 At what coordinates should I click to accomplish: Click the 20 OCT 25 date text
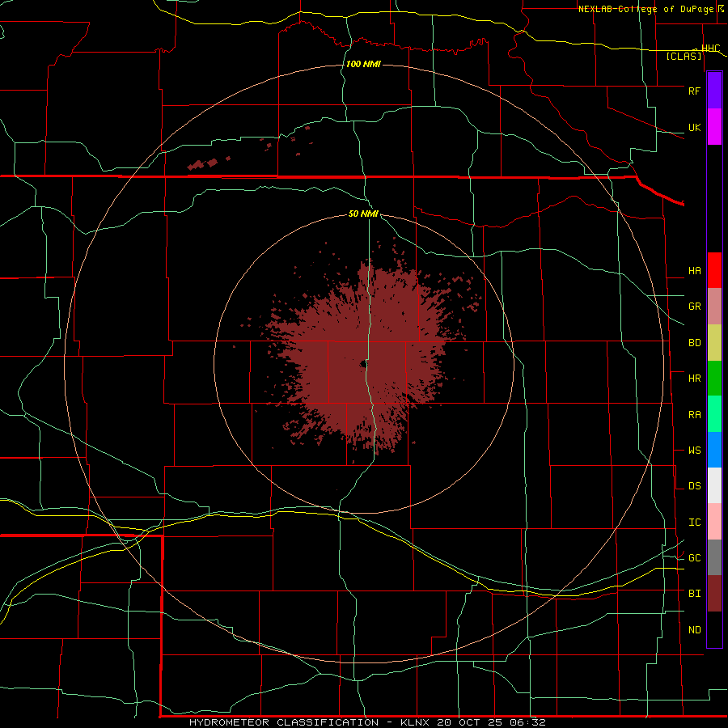tap(470, 722)
